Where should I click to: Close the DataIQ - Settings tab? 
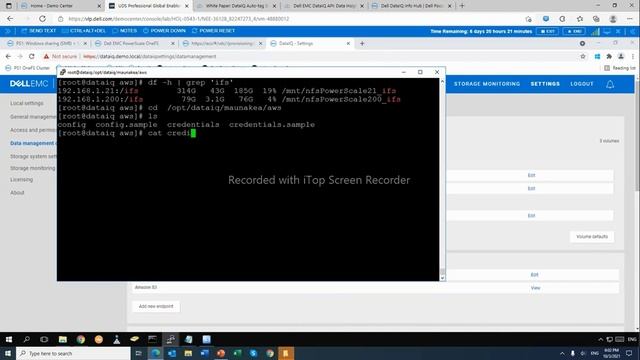pos(348,43)
